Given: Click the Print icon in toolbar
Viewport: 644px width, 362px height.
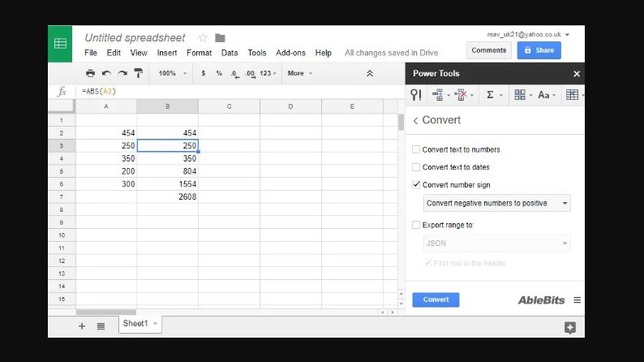Looking at the screenshot, I should 90,73.
